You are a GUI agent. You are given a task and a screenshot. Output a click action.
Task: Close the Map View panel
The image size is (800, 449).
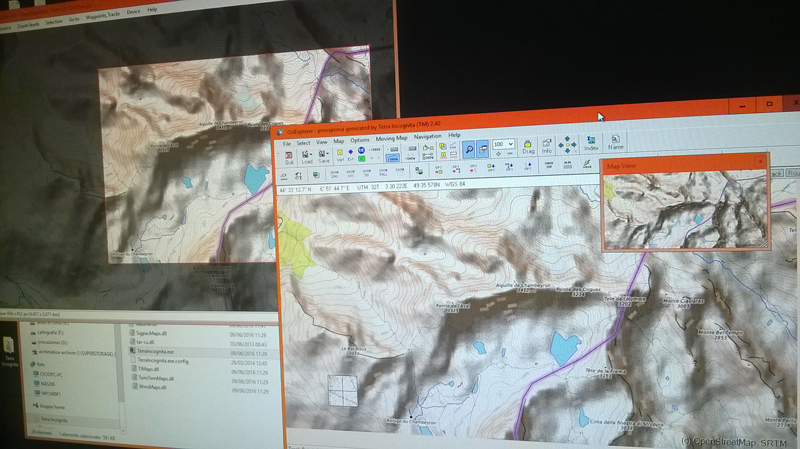(x=761, y=161)
